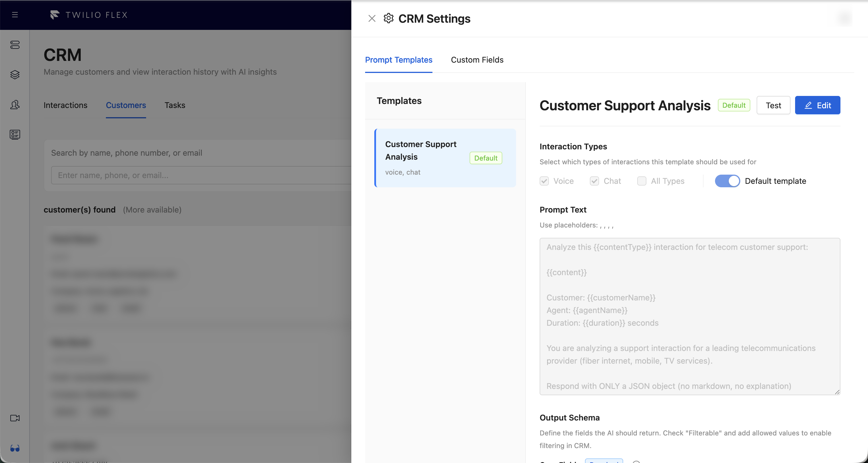
Task: Click the blue Edit button
Action: [x=817, y=105]
